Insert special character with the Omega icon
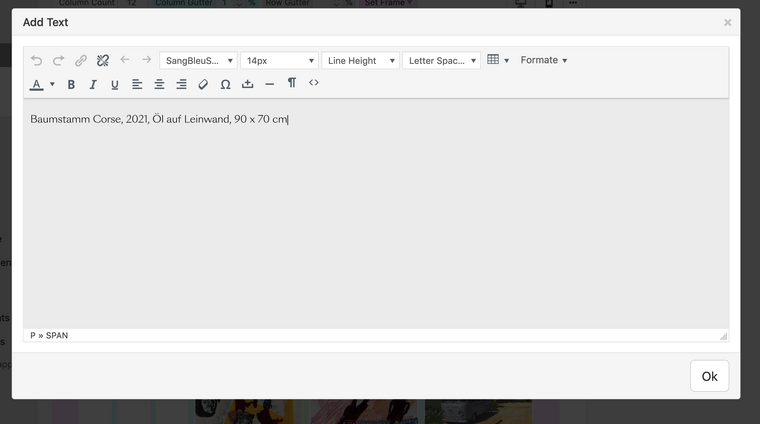760x424 pixels. point(225,85)
